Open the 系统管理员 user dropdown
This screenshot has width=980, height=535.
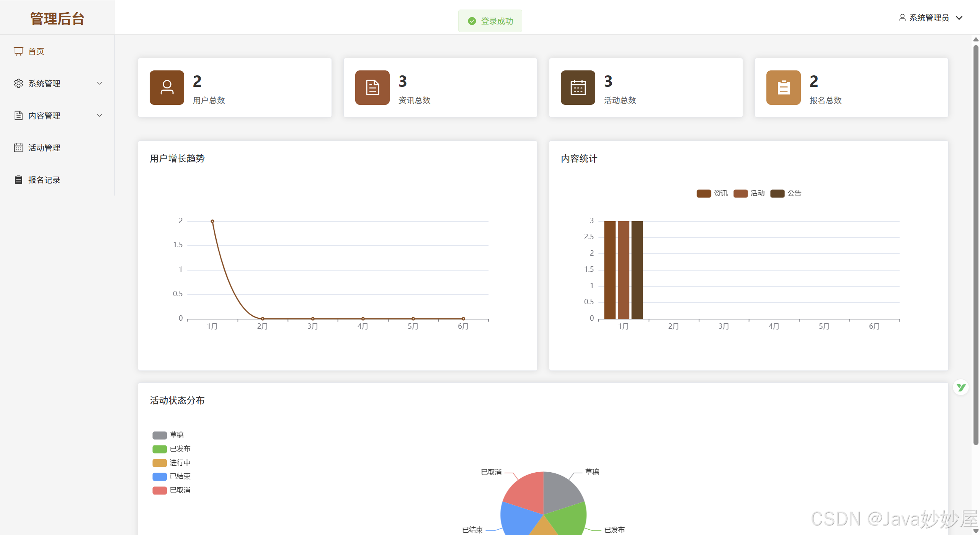pyautogui.click(x=930, y=18)
